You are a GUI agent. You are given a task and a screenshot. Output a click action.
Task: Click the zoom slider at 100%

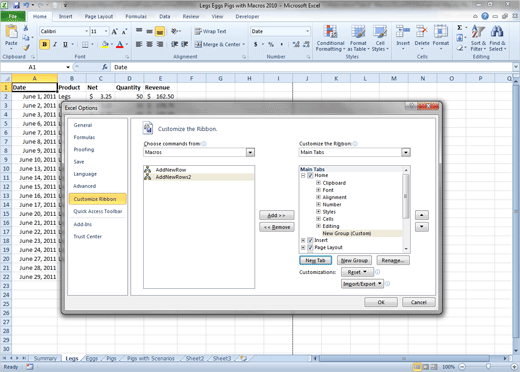click(488, 367)
